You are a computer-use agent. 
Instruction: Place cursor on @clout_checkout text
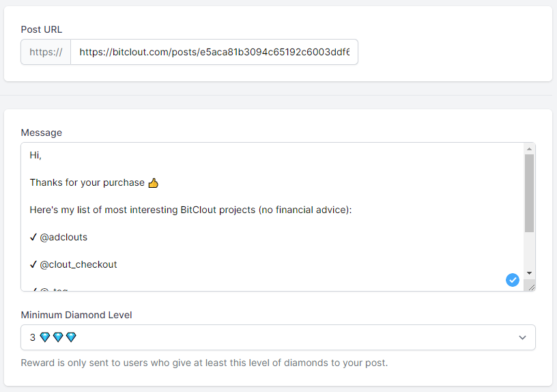(x=78, y=264)
